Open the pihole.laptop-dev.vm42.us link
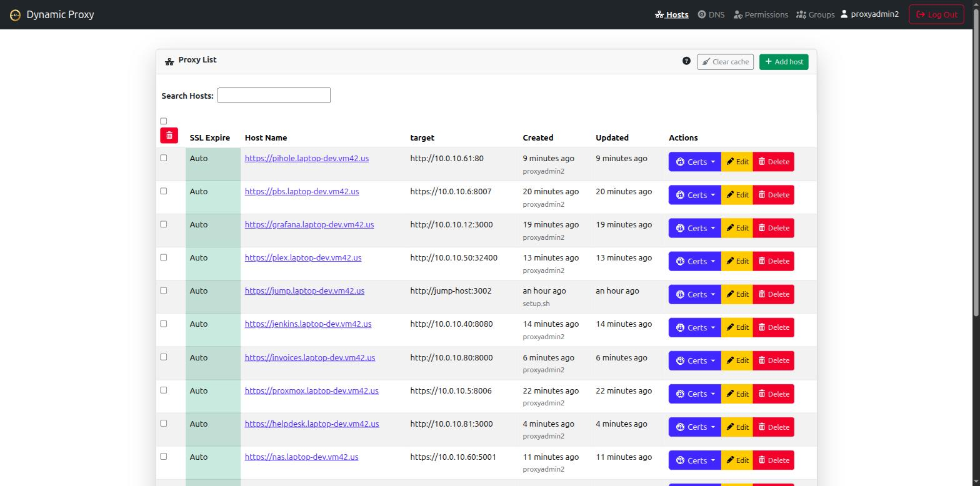The height and width of the screenshot is (486, 980). pyautogui.click(x=307, y=158)
